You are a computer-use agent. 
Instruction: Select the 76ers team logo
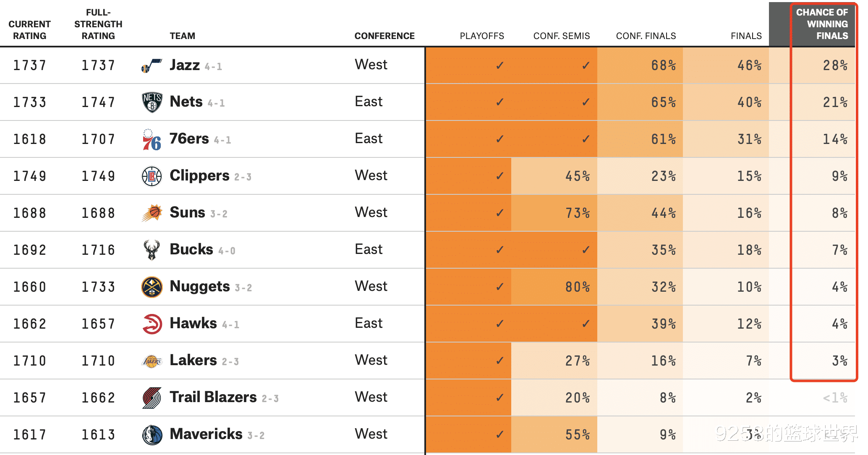pos(152,140)
